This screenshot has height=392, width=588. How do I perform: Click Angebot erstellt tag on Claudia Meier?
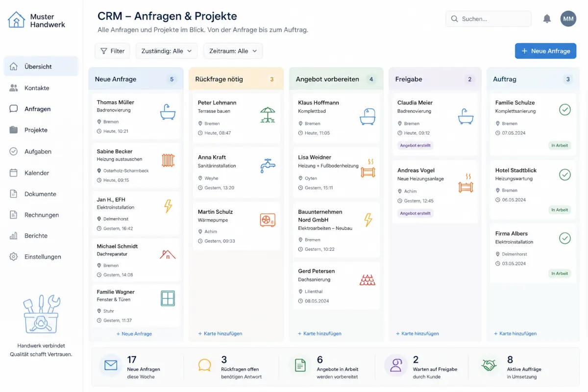tap(416, 146)
